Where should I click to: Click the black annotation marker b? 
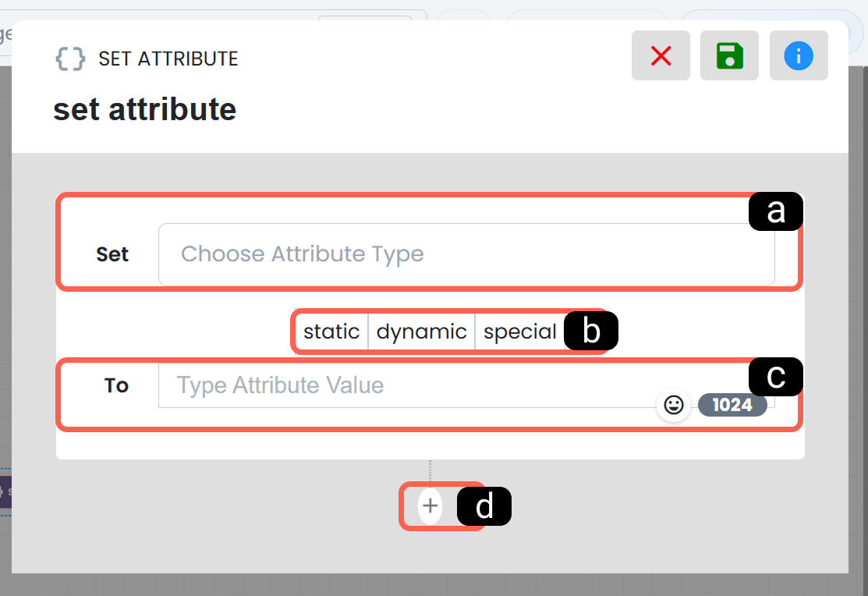tap(591, 331)
